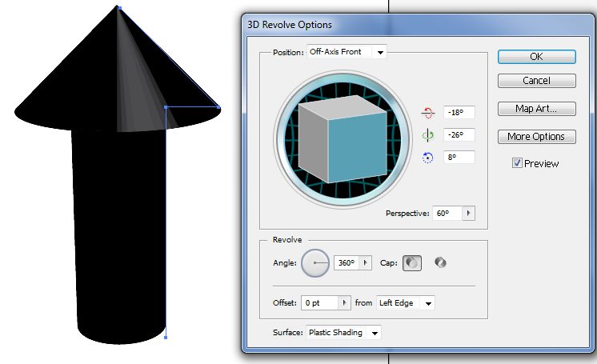Click the Offset field showing 0 pt
This screenshot has width=597, height=364.
point(320,302)
